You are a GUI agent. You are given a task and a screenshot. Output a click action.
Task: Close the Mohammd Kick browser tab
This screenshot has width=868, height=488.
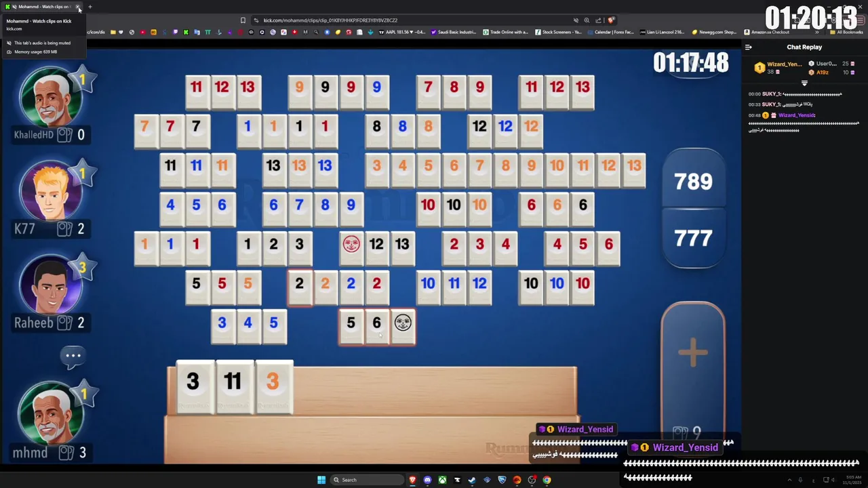click(78, 7)
